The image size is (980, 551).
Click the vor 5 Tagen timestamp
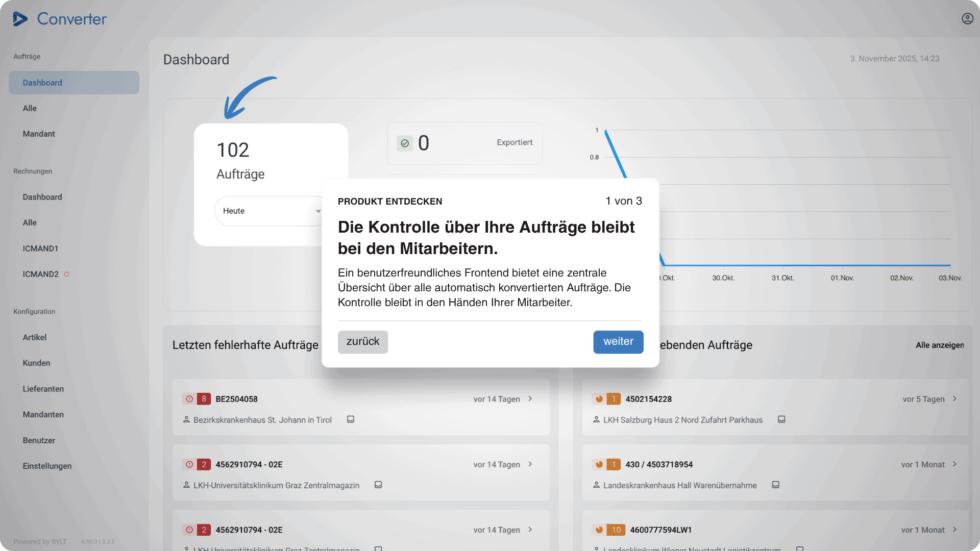[x=923, y=399]
